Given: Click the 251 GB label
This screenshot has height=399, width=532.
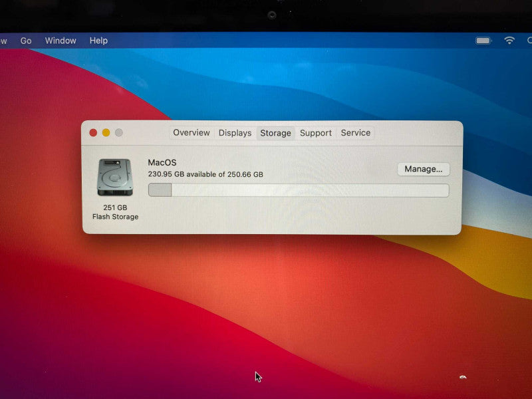Looking at the screenshot, I should click(115, 207).
